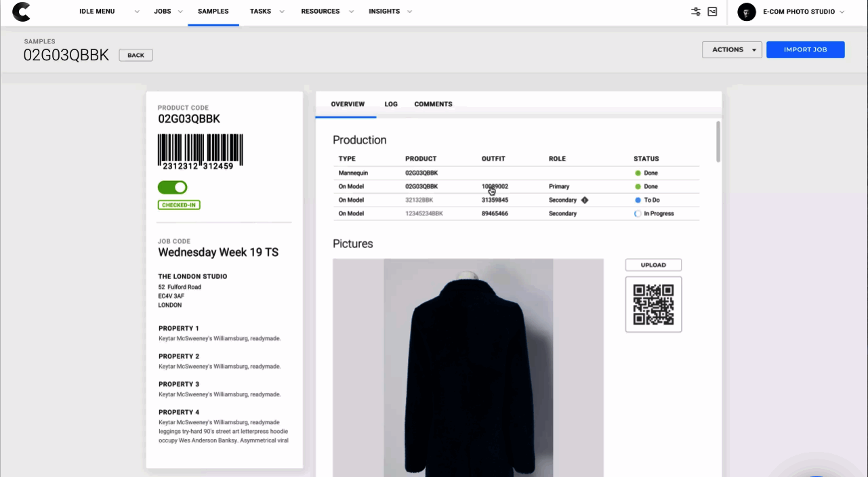Click product code 32132BBK in table
The image size is (868, 477).
tap(419, 200)
